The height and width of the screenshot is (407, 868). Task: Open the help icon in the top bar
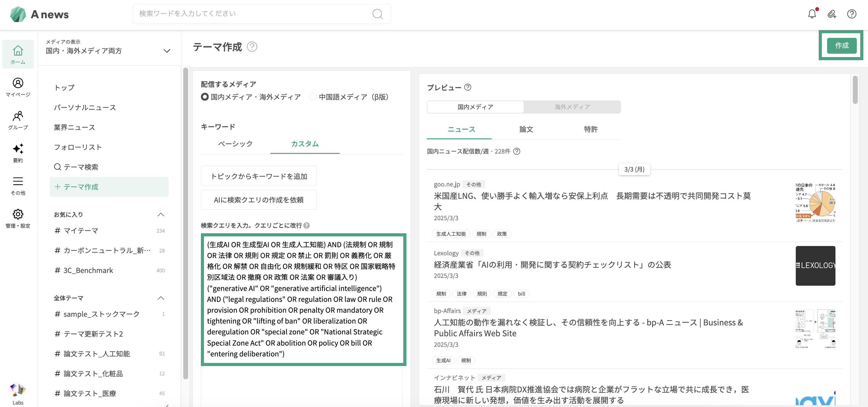(852, 14)
